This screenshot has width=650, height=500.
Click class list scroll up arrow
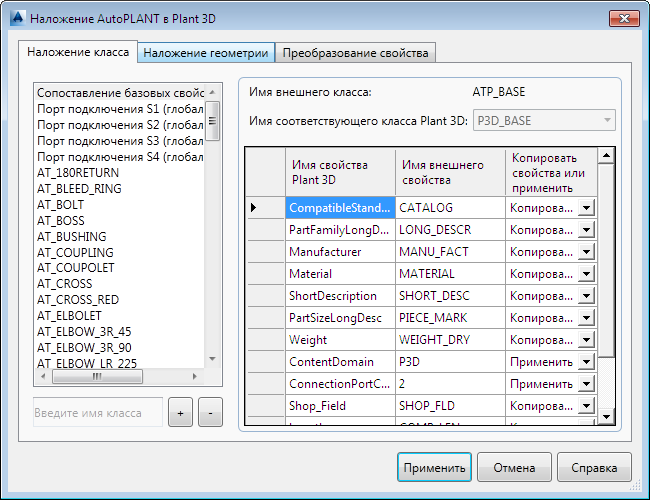(x=212, y=92)
